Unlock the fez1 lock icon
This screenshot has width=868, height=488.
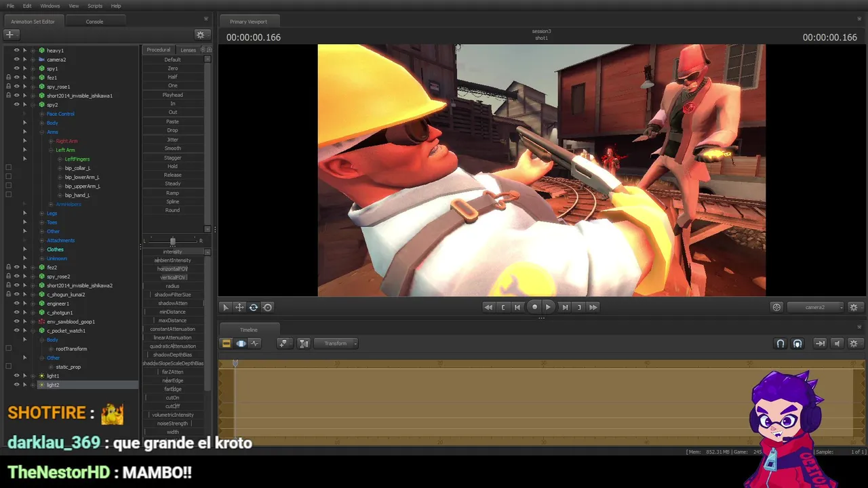[x=8, y=77]
